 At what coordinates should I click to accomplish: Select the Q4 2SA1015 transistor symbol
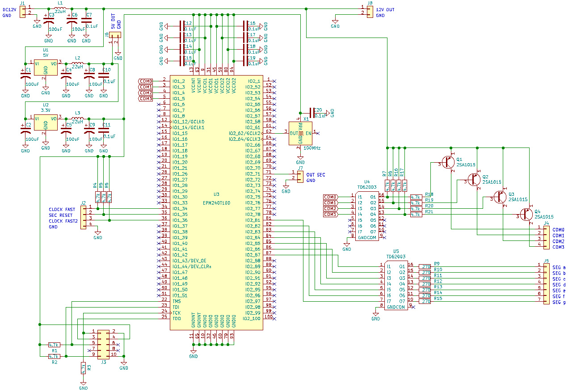[x=526, y=216]
